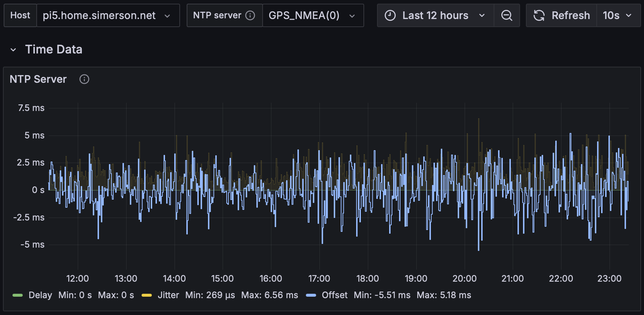Viewport: 644px width, 315px height.
Task: Click the 15:00 x-axis tick label
Action: click(x=222, y=279)
